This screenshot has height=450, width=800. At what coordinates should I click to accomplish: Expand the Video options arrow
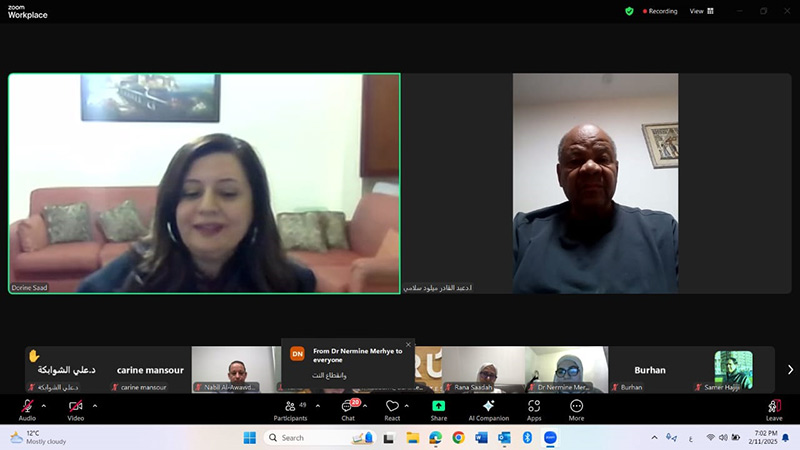95,405
